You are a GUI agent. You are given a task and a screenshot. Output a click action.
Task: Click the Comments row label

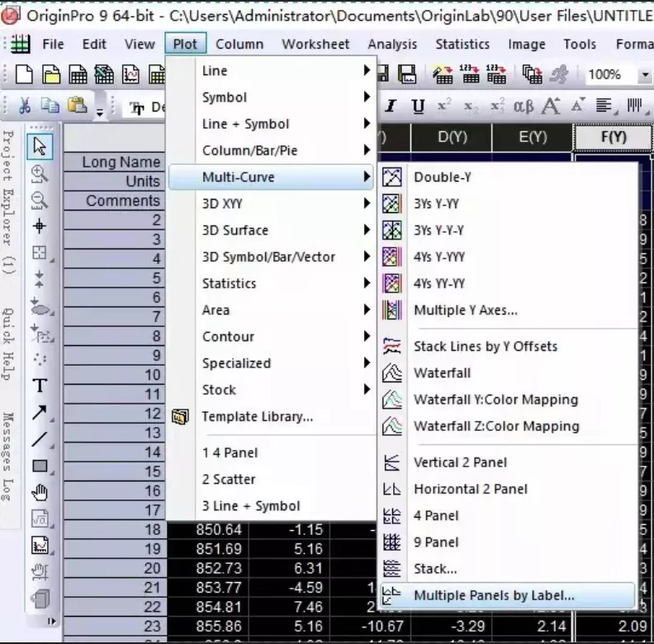coord(114,201)
